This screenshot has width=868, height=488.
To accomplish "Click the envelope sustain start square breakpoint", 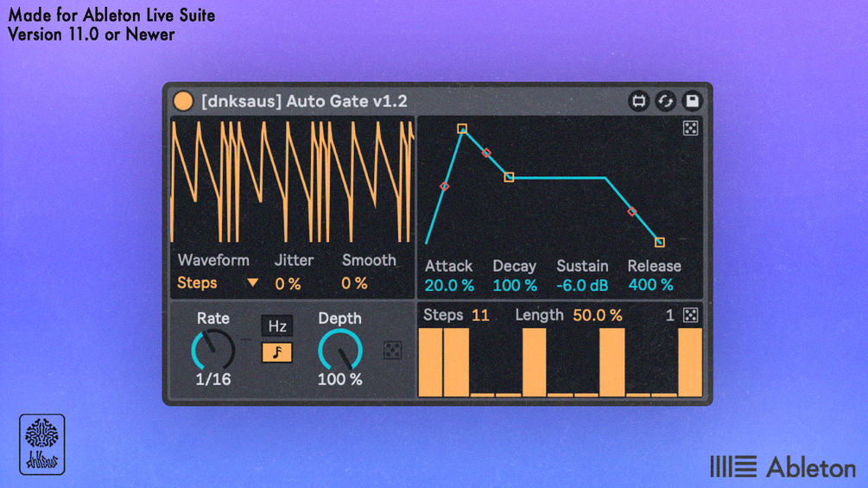I will (x=509, y=177).
